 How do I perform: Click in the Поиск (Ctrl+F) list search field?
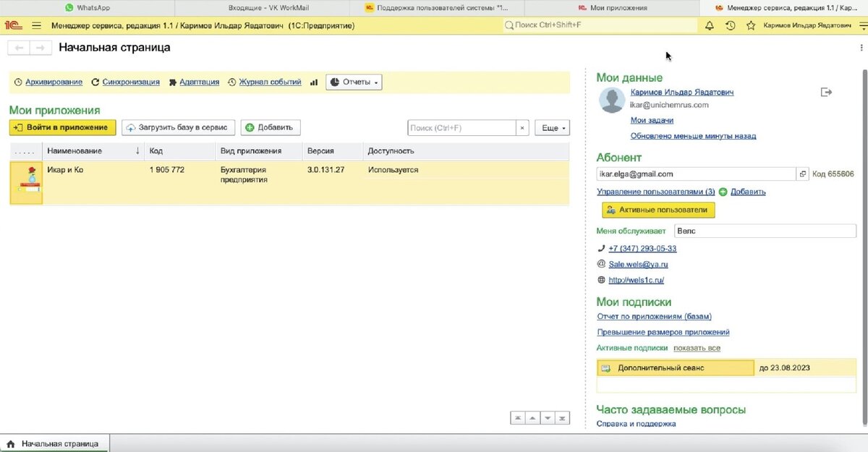click(461, 128)
